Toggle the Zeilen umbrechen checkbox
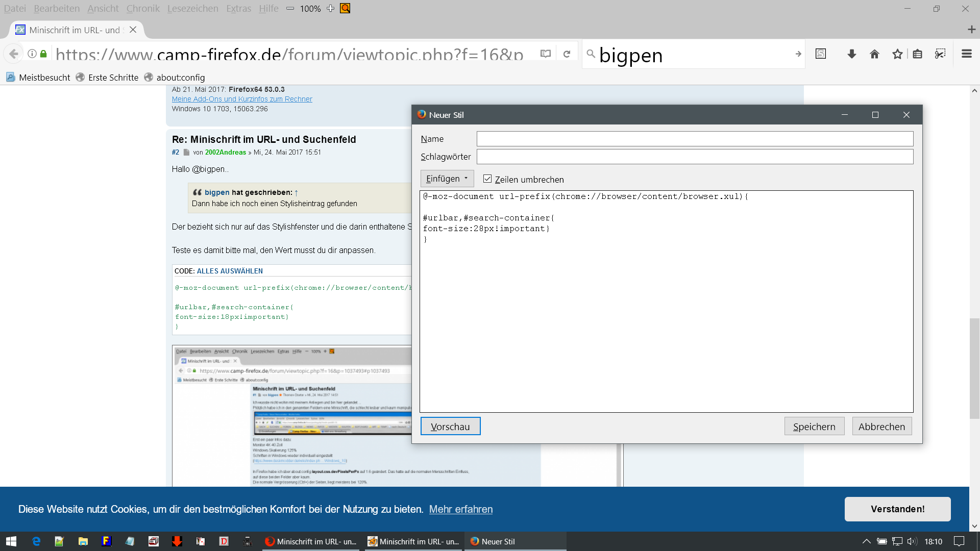 click(487, 179)
